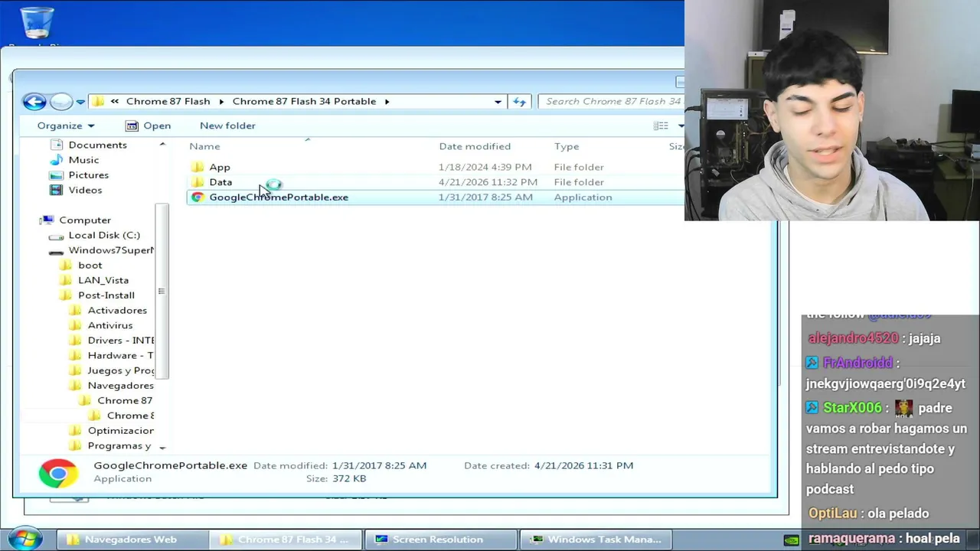Click the GoogleChromePortable.exe file name
Image resolution: width=980 pixels, height=551 pixels.
(x=279, y=197)
